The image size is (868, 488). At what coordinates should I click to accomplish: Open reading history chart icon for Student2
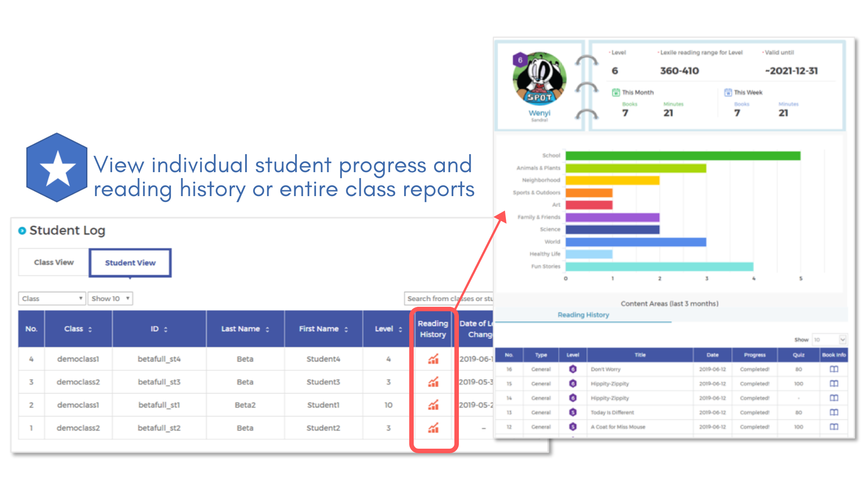pyautogui.click(x=433, y=428)
